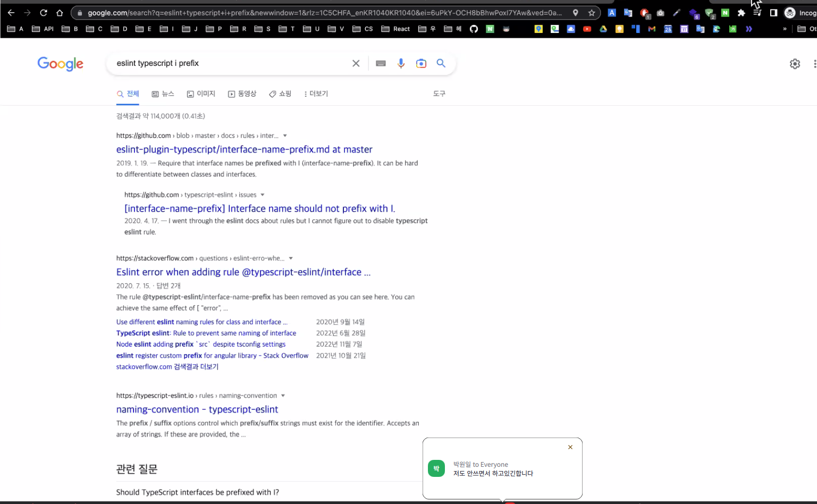Viewport: 817px width, 504px height.
Task: Open the GitHub bookmark
Action: 474,29
